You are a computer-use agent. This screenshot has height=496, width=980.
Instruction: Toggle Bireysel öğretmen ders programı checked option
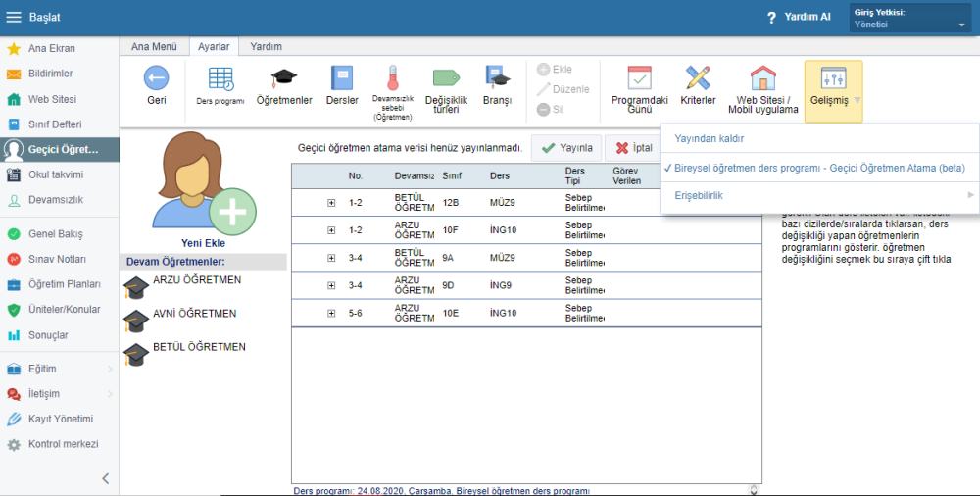(x=819, y=168)
